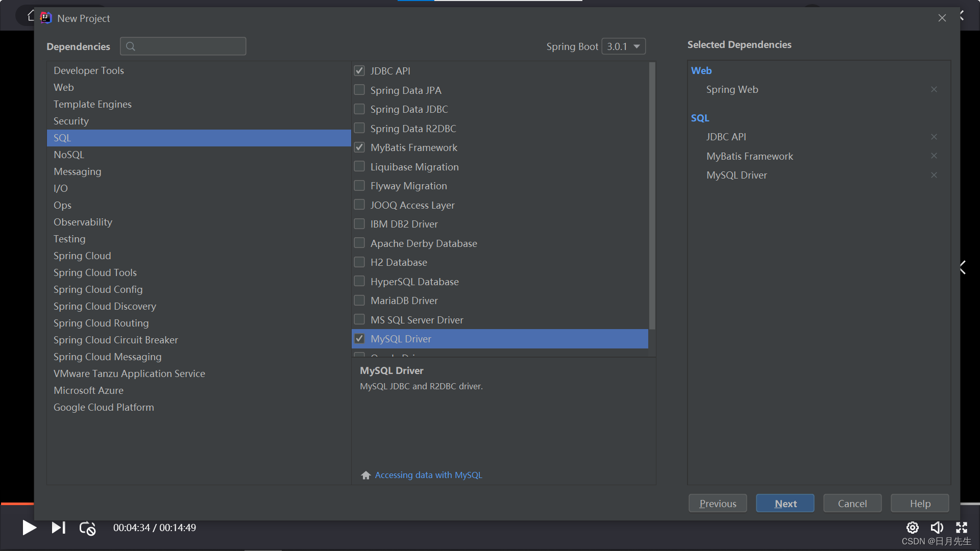Play the video
The height and width of the screenshot is (551, 980).
click(x=29, y=528)
